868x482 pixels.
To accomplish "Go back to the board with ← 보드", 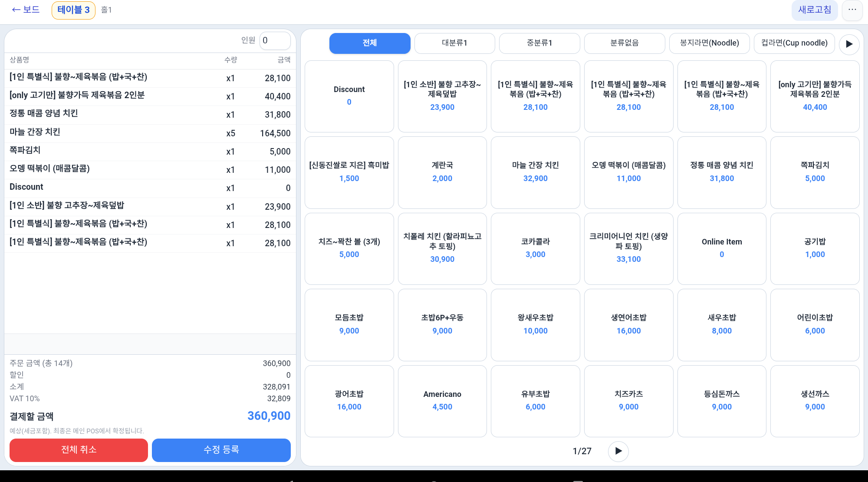I will point(26,10).
